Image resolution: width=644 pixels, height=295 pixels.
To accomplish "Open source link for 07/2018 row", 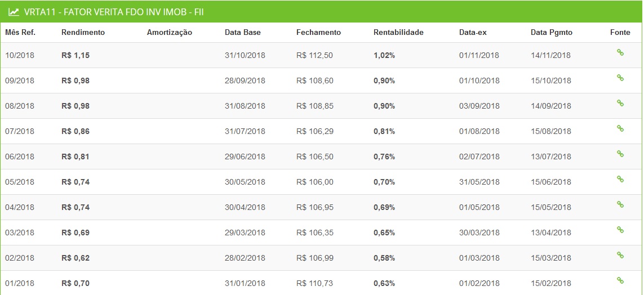I will point(620,128).
